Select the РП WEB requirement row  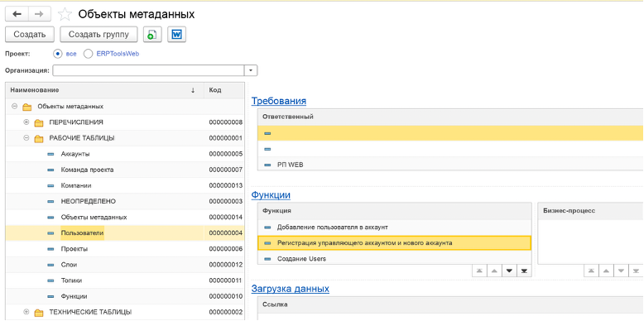click(x=450, y=165)
